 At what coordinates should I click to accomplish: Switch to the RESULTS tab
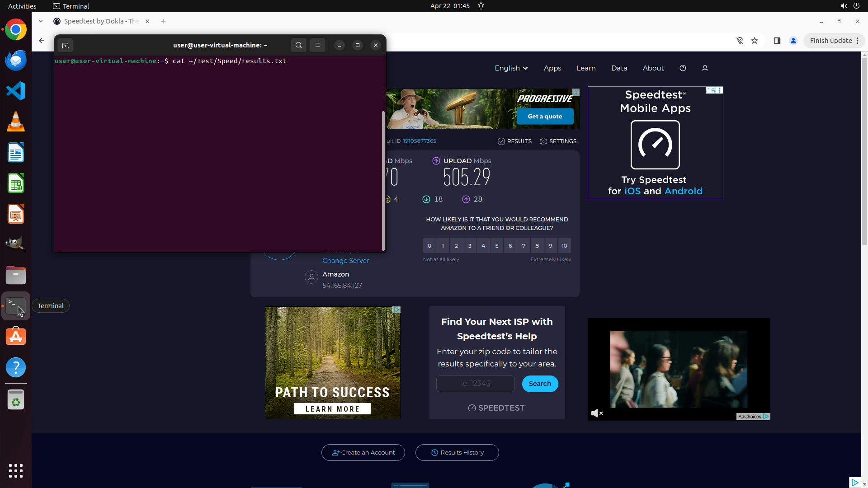click(514, 141)
